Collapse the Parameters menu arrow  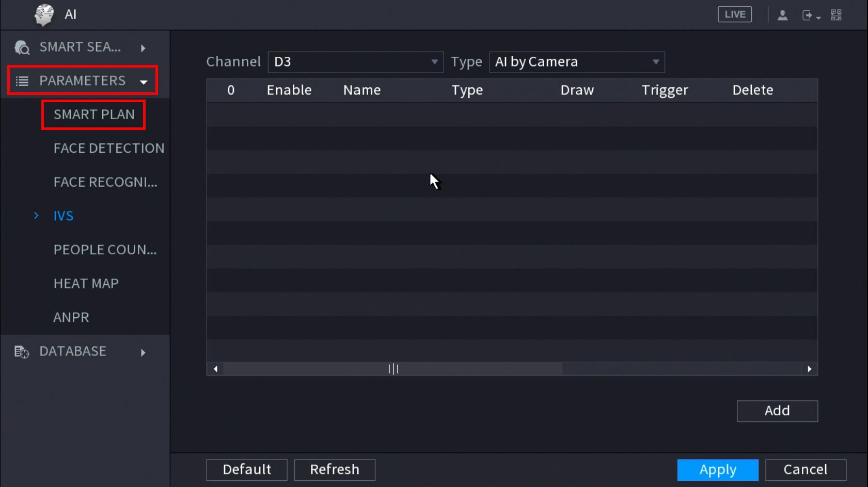[x=144, y=82]
